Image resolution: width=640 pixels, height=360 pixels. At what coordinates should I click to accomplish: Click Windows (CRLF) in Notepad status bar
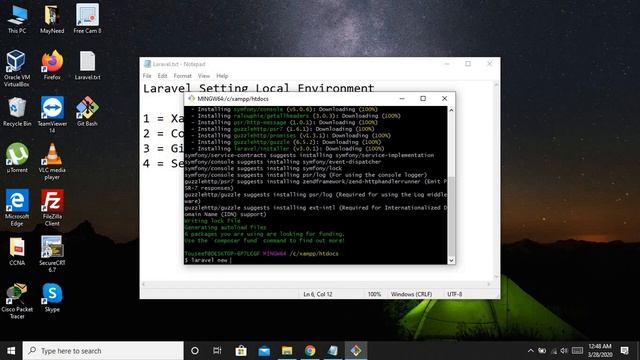point(411,294)
